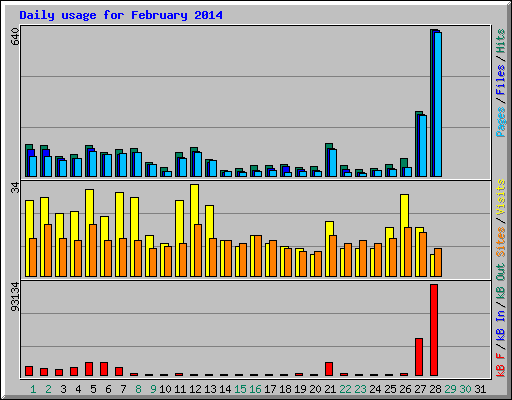Click the red kB bar for day 21
Image resolution: width=512 pixels, height=400 pixels.
point(329,369)
